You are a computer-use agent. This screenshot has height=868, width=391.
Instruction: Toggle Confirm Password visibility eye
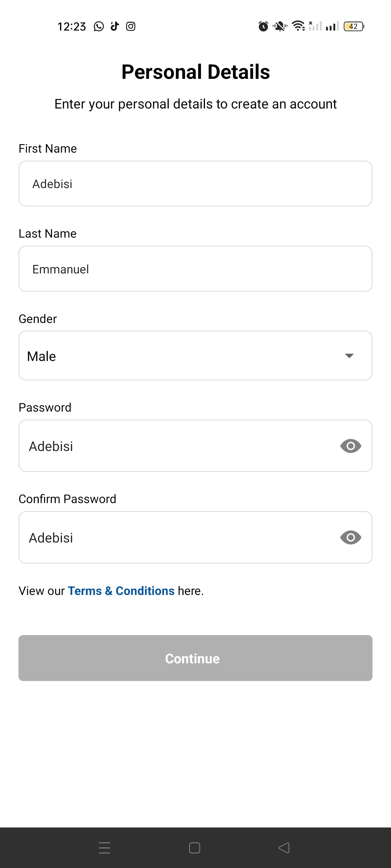(350, 537)
